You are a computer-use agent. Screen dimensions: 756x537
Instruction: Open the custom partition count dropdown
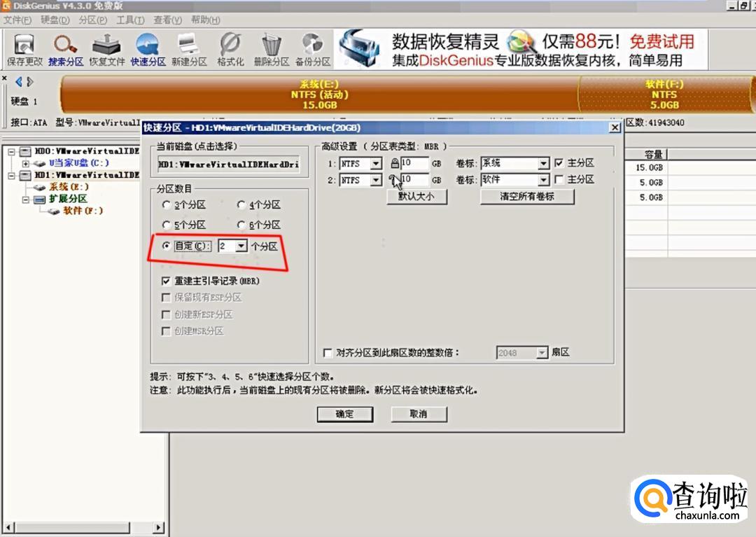pos(241,246)
